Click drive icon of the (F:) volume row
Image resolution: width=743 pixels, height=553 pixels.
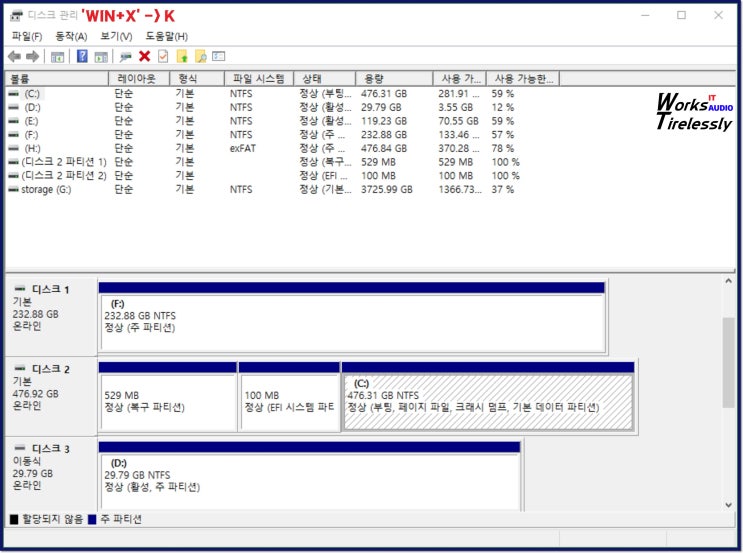pyautogui.click(x=14, y=135)
